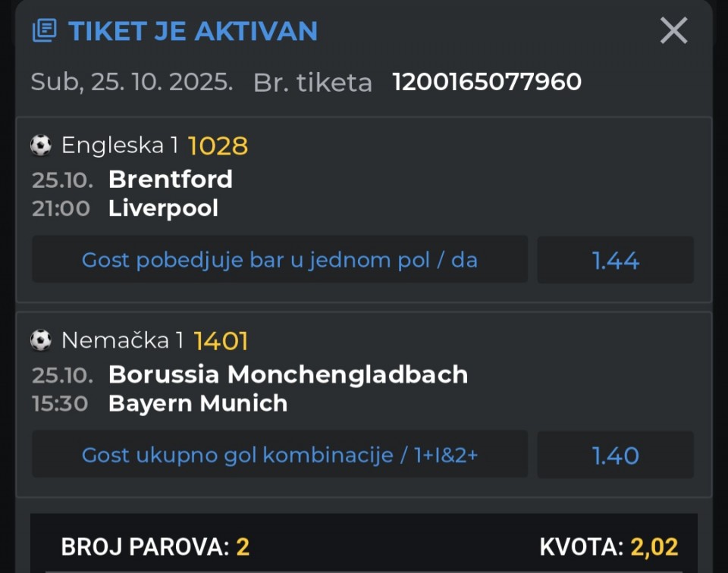The height and width of the screenshot is (573, 728).
Task: Click the soccer ball icon beside Engleska 1
Action: (x=41, y=145)
